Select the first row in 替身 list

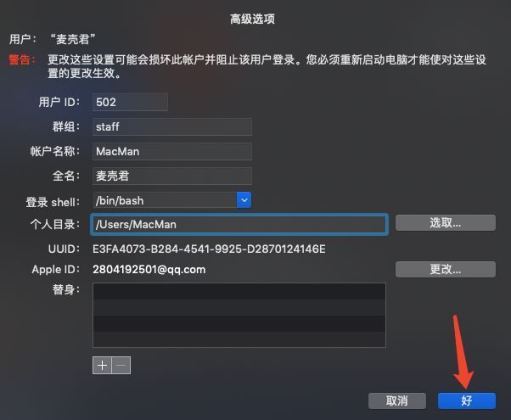239,292
